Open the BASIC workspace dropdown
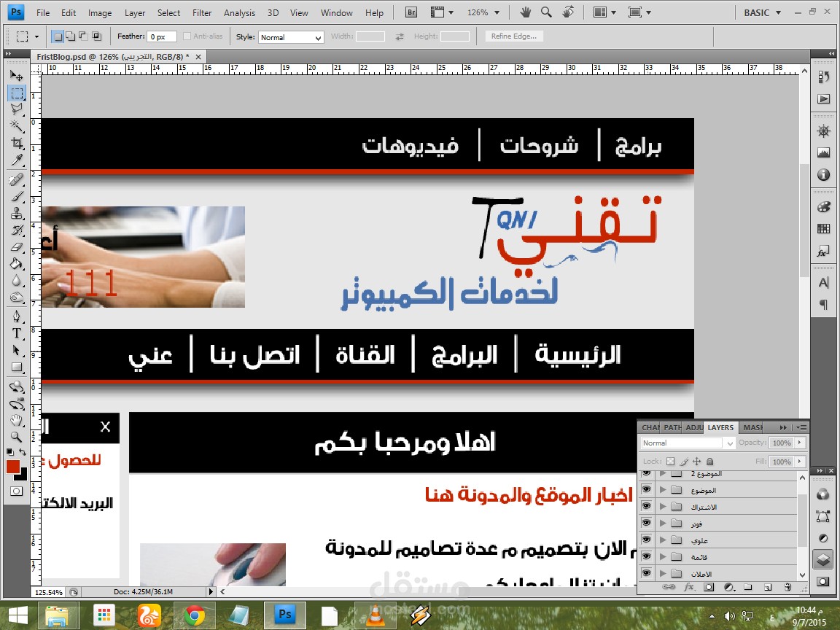840x630 pixels. [x=762, y=12]
